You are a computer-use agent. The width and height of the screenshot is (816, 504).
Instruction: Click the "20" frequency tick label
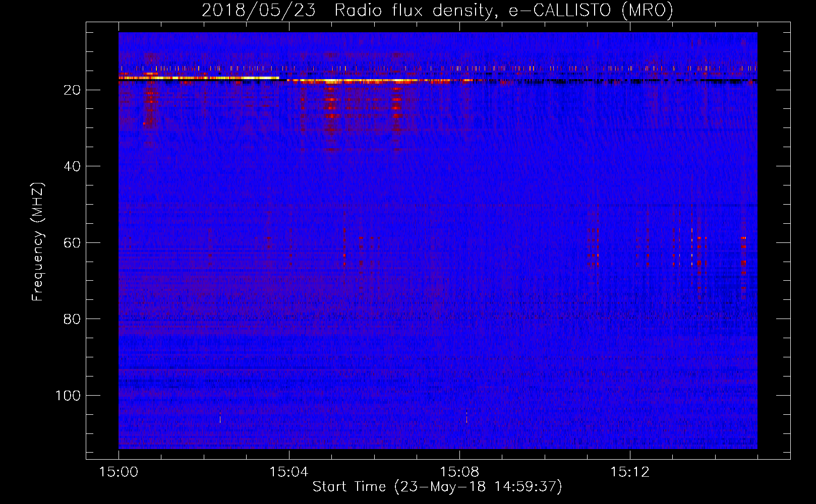click(x=72, y=90)
